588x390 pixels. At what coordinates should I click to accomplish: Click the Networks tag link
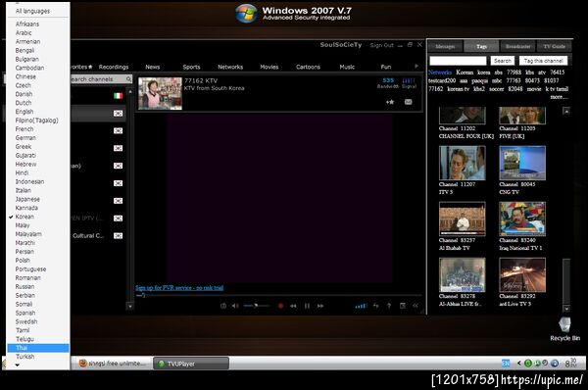(x=440, y=73)
